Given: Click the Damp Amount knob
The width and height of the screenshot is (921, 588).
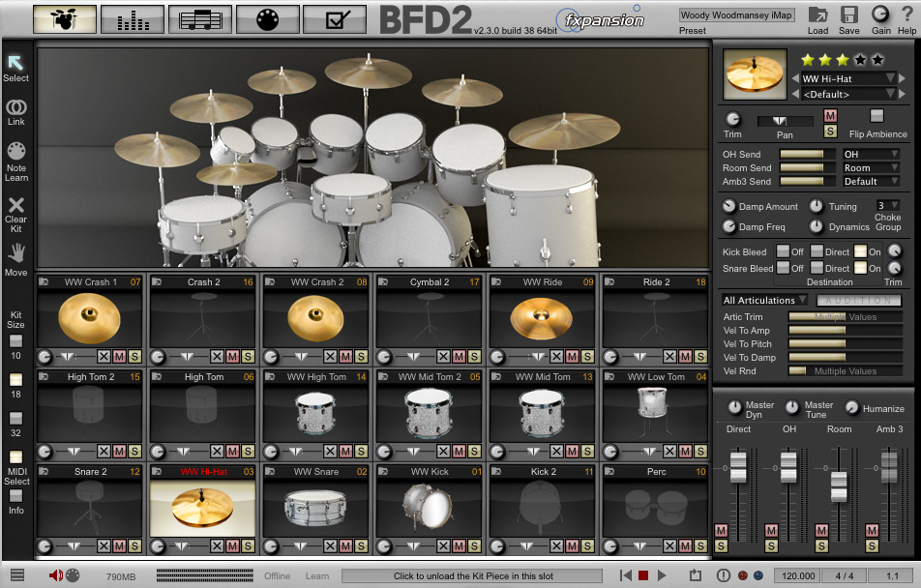Looking at the screenshot, I should click(x=728, y=206).
